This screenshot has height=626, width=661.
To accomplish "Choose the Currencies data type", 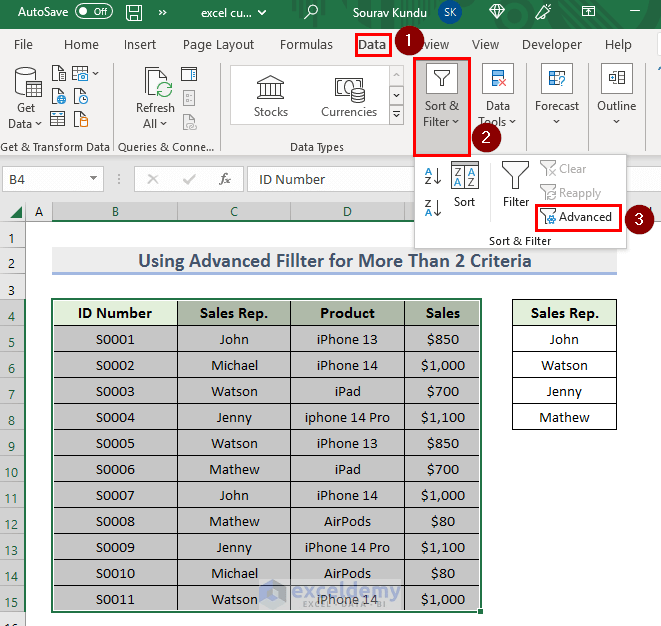I will click(x=349, y=96).
